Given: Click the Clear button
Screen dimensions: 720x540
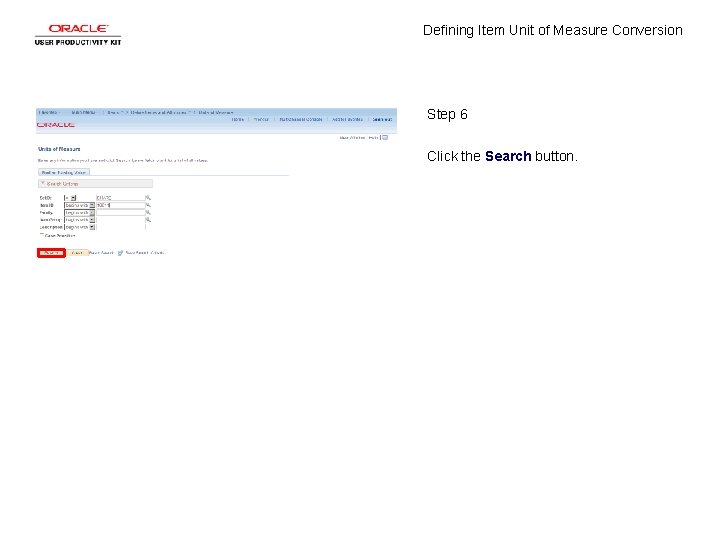Looking at the screenshot, I should [x=77, y=253].
